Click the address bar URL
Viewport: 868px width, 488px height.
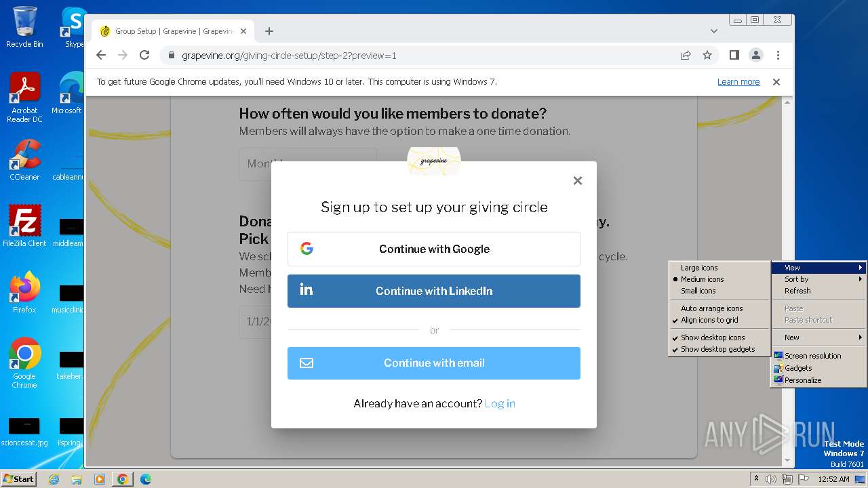(289, 56)
